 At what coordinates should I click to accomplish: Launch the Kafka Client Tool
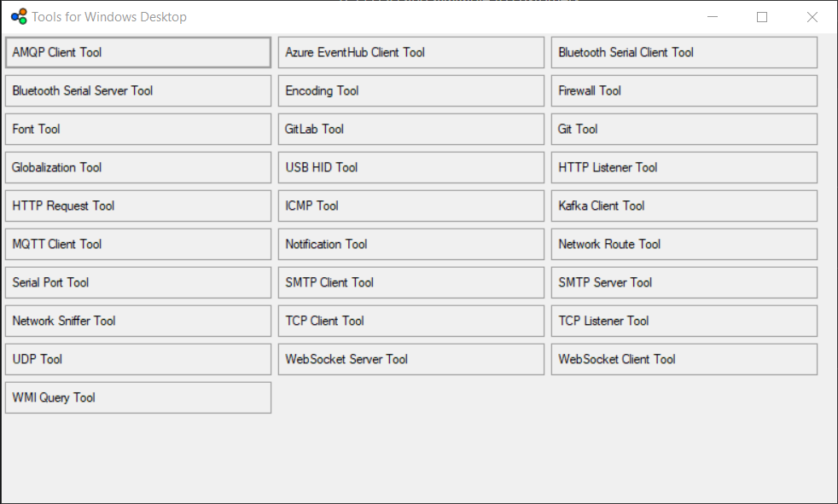click(684, 206)
